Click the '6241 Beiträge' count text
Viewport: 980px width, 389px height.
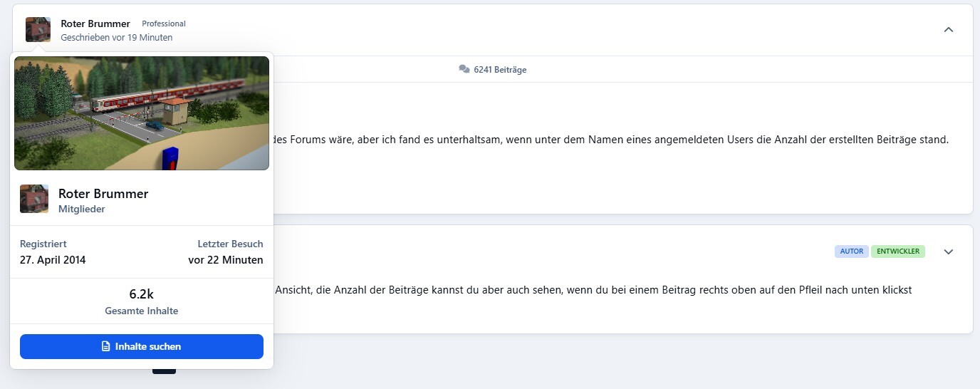pyautogui.click(x=500, y=70)
